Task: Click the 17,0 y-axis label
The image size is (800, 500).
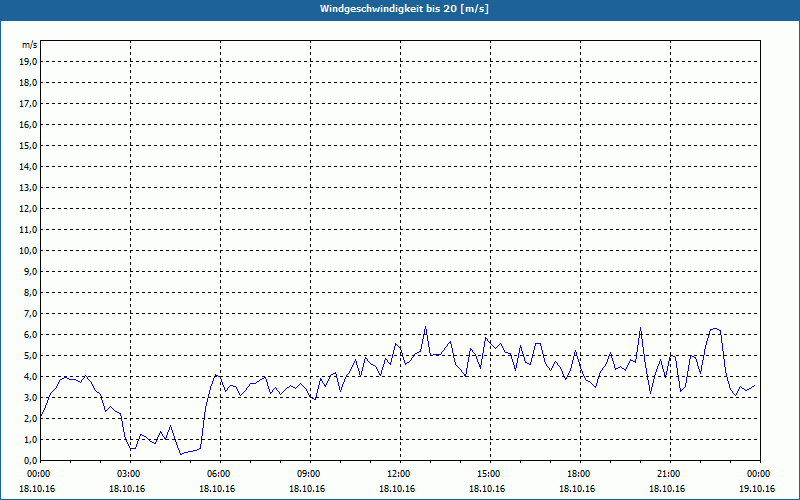Action: tap(28, 104)
